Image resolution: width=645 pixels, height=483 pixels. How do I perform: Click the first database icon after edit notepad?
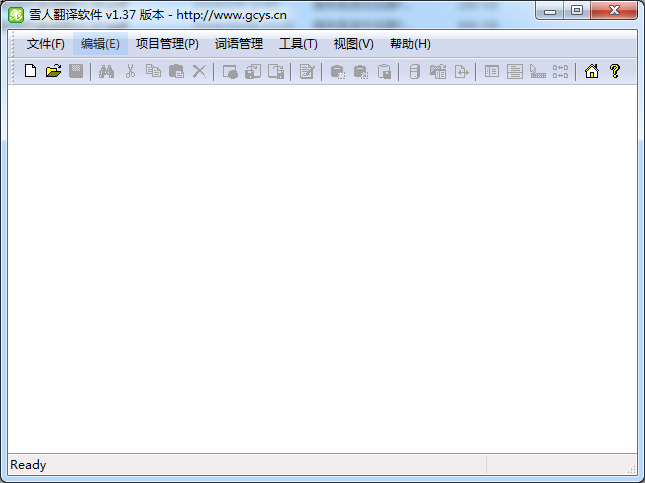338,71
